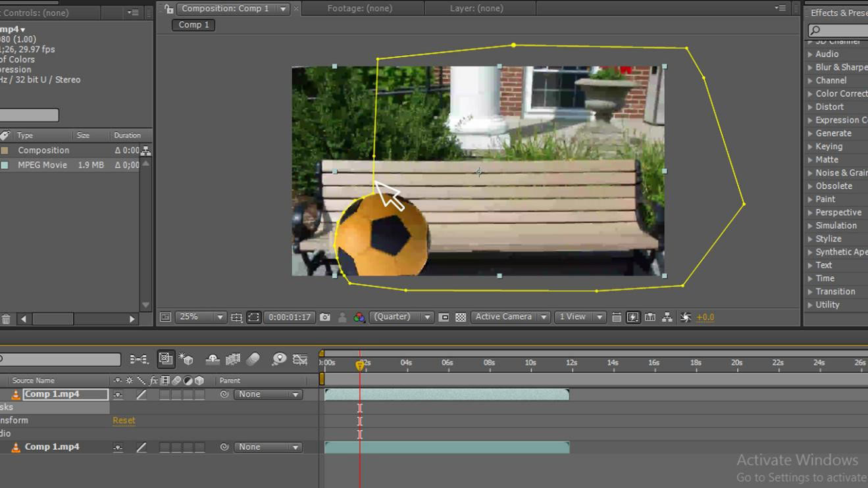Switch to the Layer: (none) tab
Image resolution: width=868 pixels, height=488 pixels.
click(476, 9)
